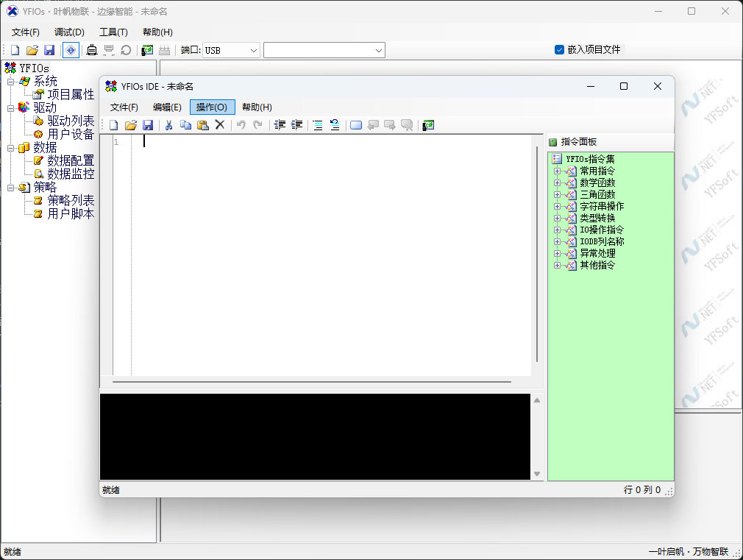Click the device connect icon in main toolbar
The image size is (743, 560).
pyautogui.click(x=92, y=50)
